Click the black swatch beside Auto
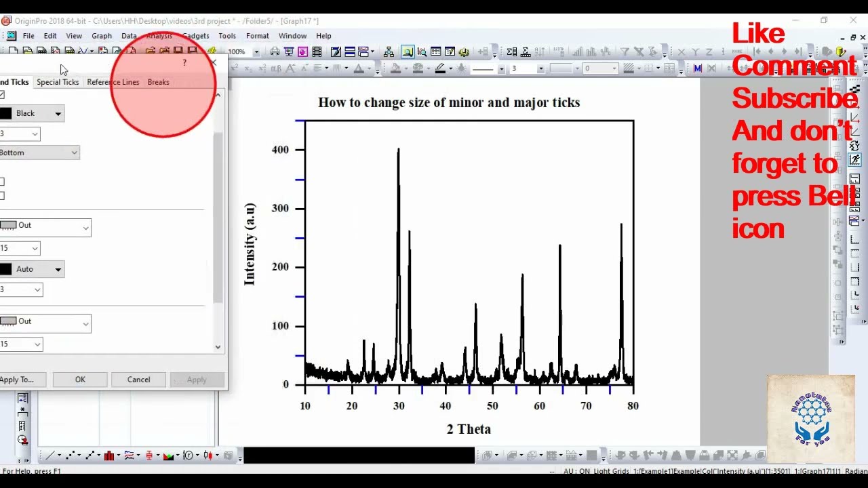The height and width of the screenshot is (488, 868). point(5,270)
